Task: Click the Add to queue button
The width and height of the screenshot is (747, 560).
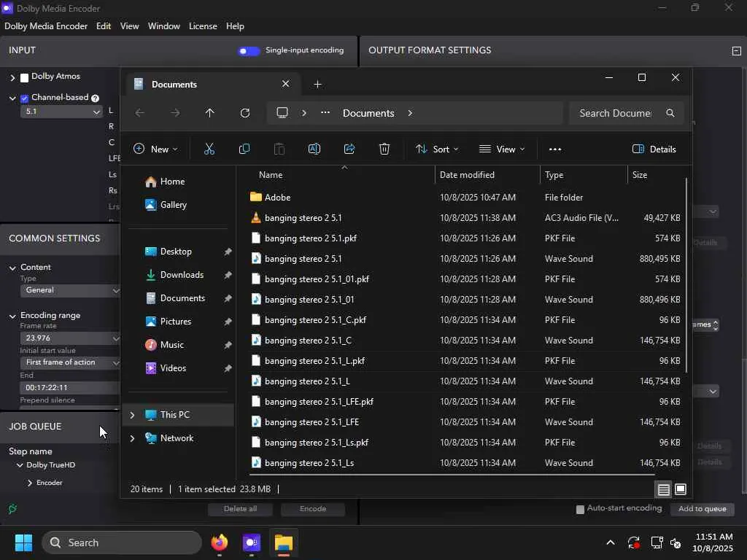Action: [703, 509]
